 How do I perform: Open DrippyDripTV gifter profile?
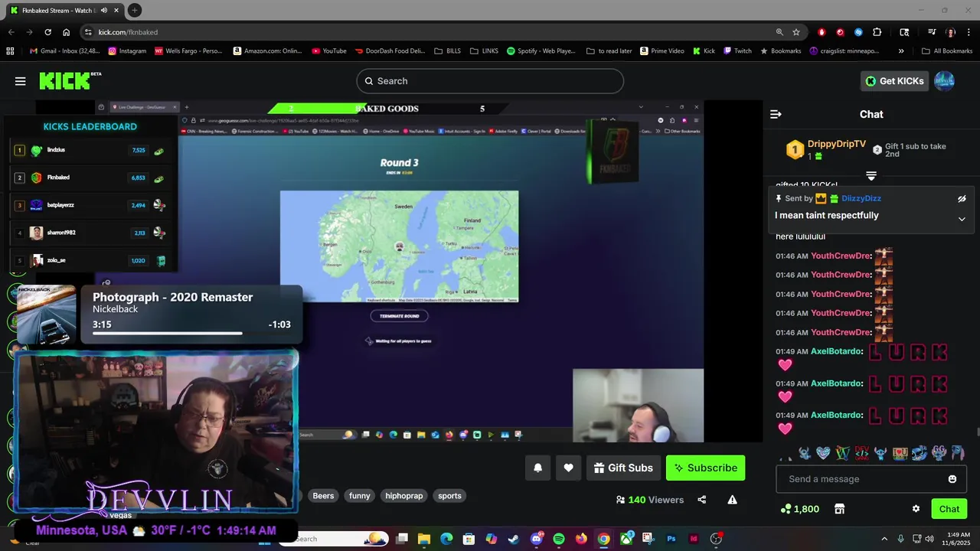click(x=836, y=144)
